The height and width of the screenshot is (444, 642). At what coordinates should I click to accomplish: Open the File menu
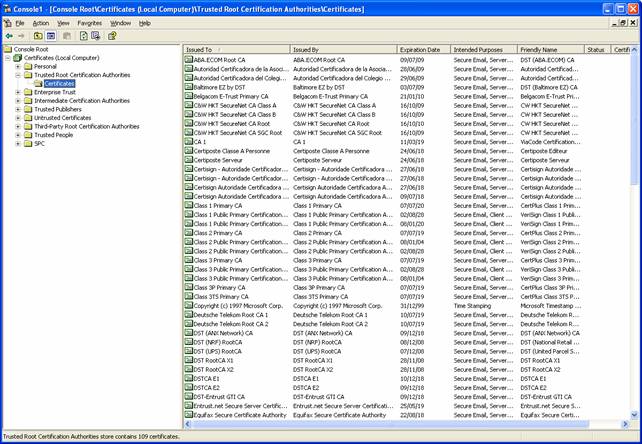(20, 23)
